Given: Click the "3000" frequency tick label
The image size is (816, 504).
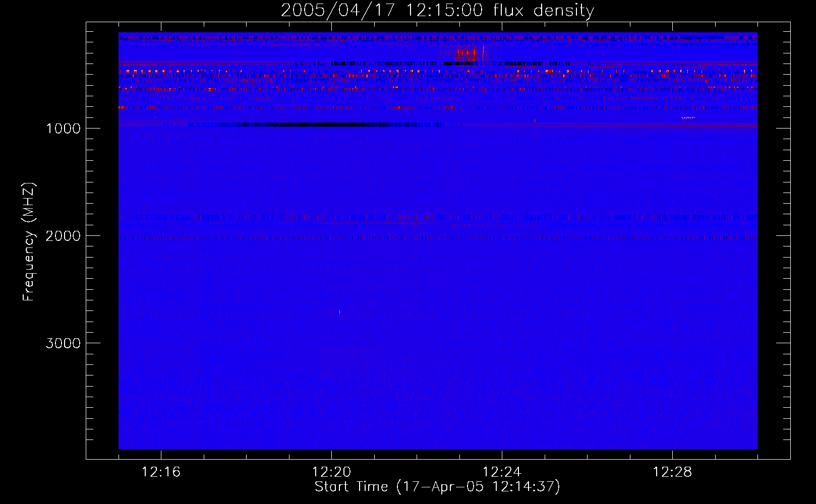Looking at the screenshot, I should (63, 343).
